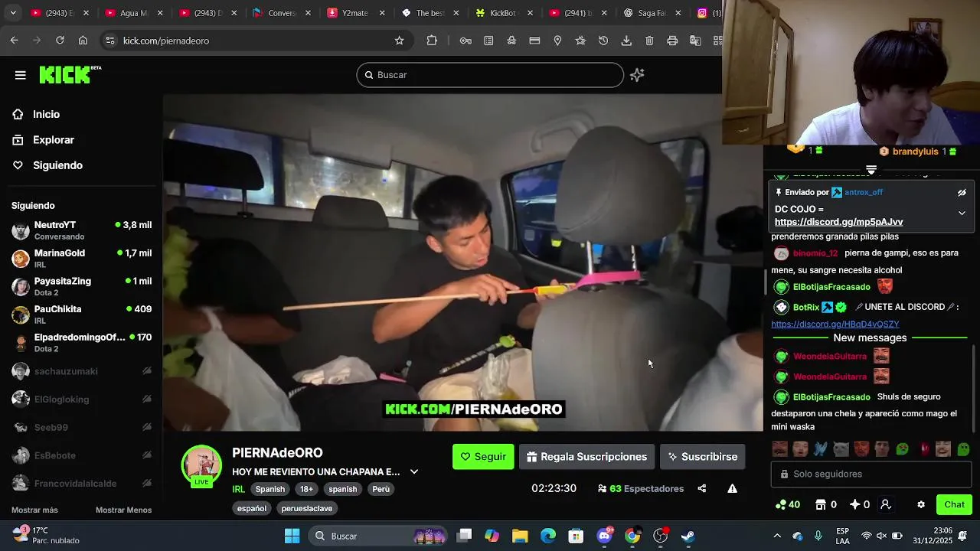Viewport: 980px width, 551px height.
Task: Open chat settings gear icon
Action: click(921, 504)
